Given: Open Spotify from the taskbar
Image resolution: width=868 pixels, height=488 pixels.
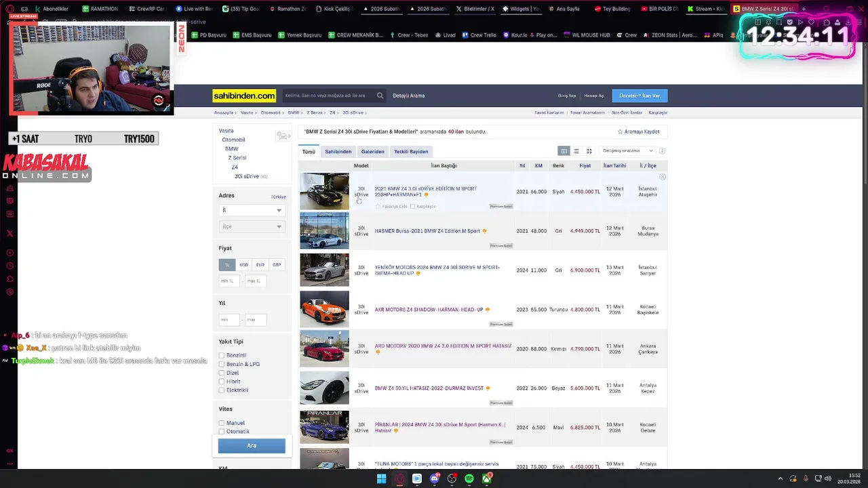Looking at the screenshot, I should (469, 479).
